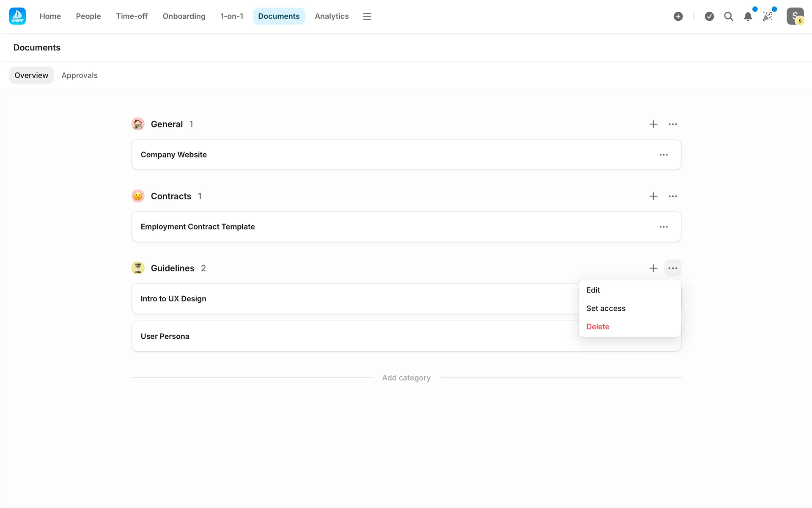Click the plus icon beside Guidelines
The height and width of the screenshot is (508, 812).
(x=653, y=268)
